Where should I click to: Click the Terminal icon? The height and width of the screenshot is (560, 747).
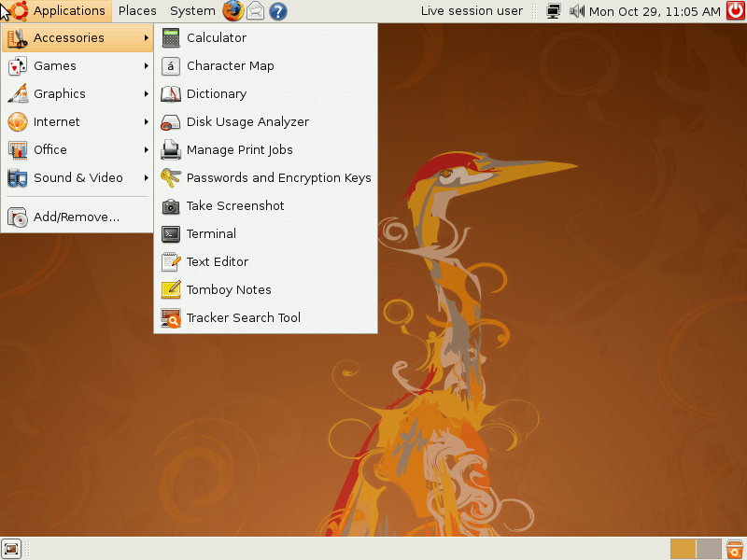pos(171,234)
